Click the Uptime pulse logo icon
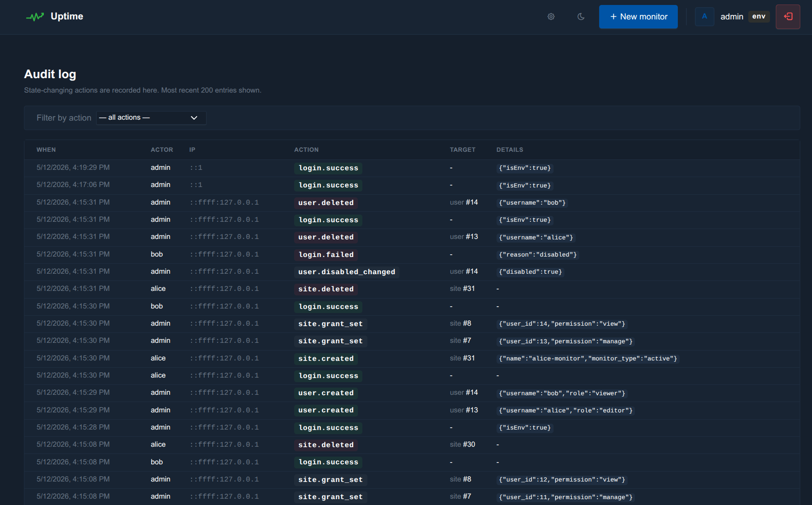 tap(35, 17)
